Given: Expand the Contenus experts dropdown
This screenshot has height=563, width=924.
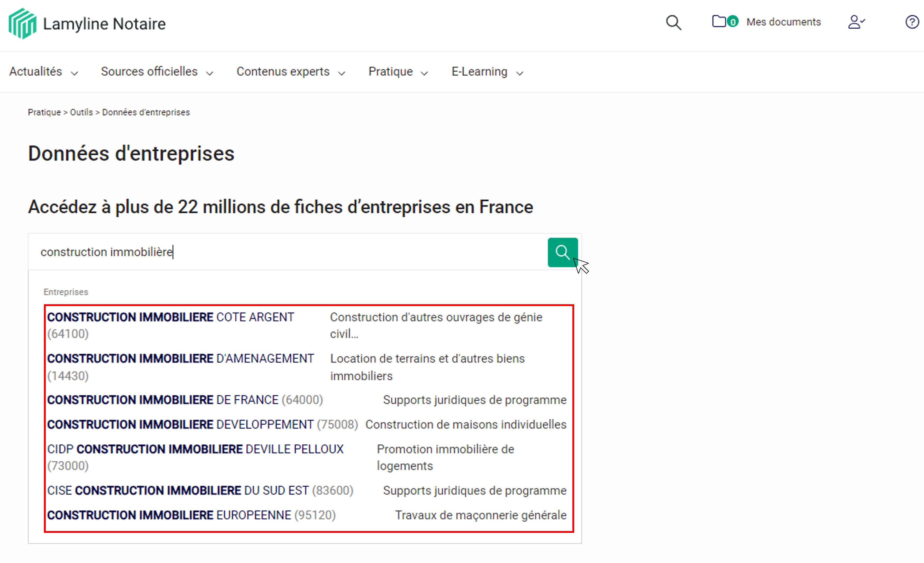Looking at the screenshot, I should coord(283,71).
